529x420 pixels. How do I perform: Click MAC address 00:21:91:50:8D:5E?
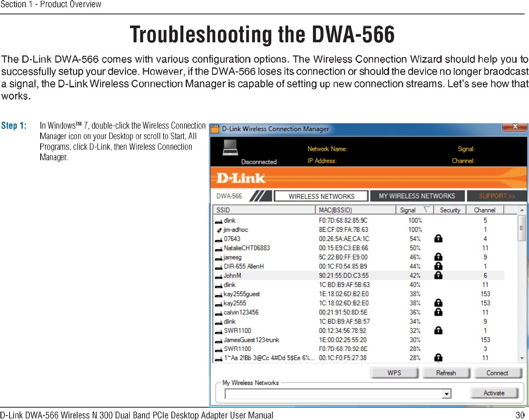[343, 312]
